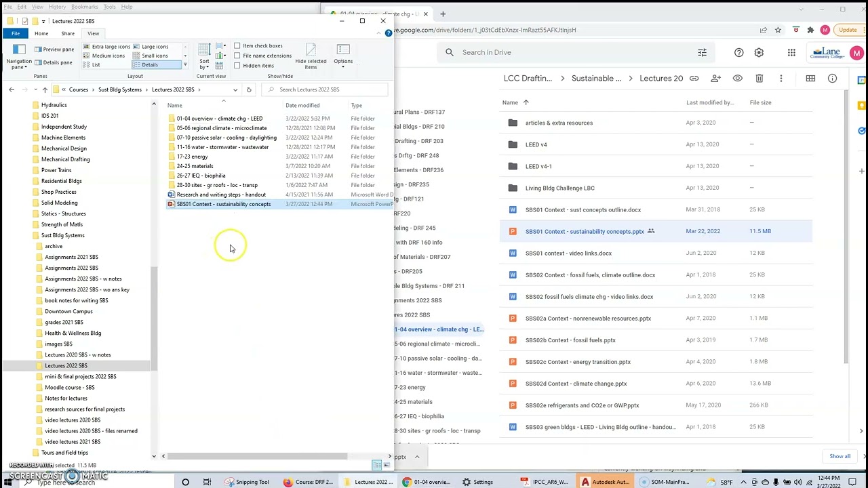The height and width of the screenshot is (488, 868).
Task: Open quick access toolbar customize arrow
Action: [x=43, y=21]
